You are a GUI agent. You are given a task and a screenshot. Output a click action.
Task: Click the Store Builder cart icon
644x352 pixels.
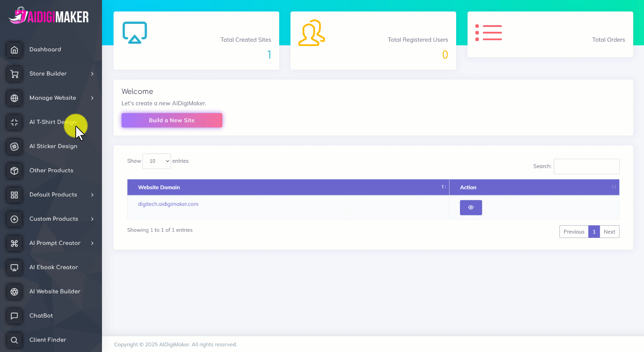[x=14, y=74]
